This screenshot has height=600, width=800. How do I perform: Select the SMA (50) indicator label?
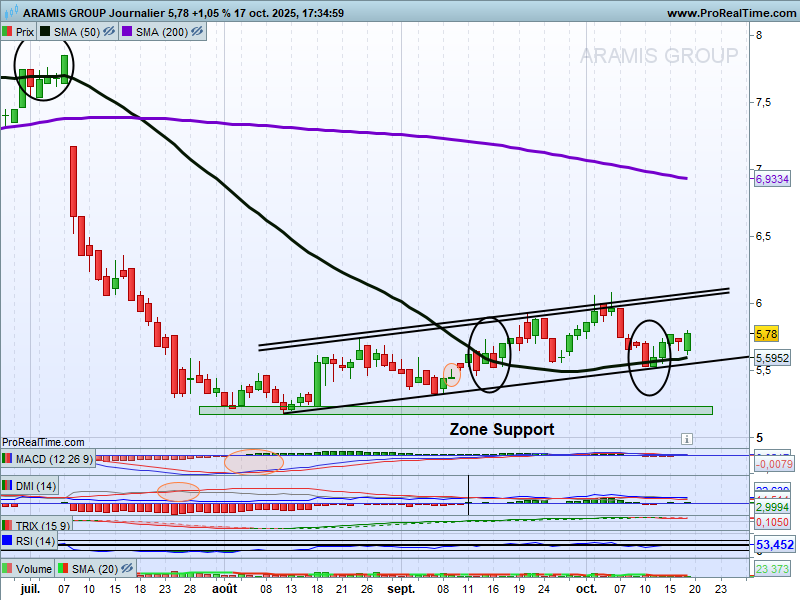tap(77, 32)
